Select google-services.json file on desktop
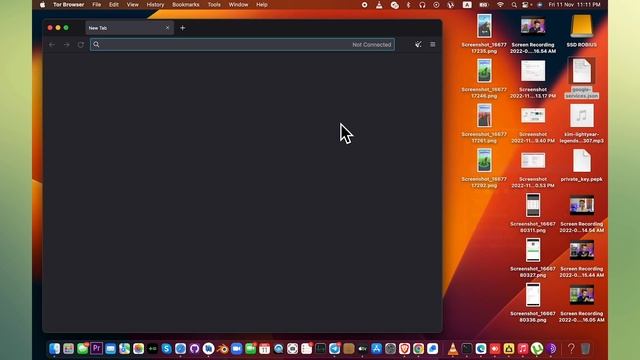The width and height of the screenshot is (640, 360). point(582,78)
